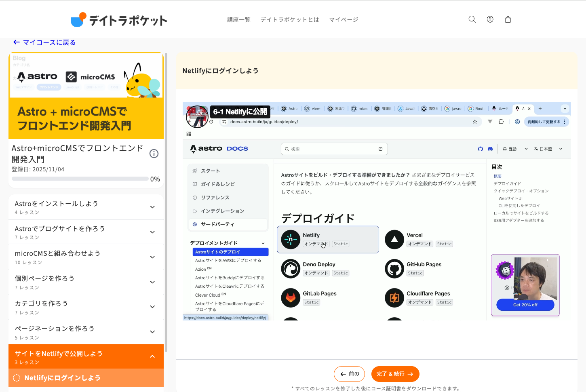586x392 pixels.
Task: Click the Netlify logo in the video
Action: [291, 240]
